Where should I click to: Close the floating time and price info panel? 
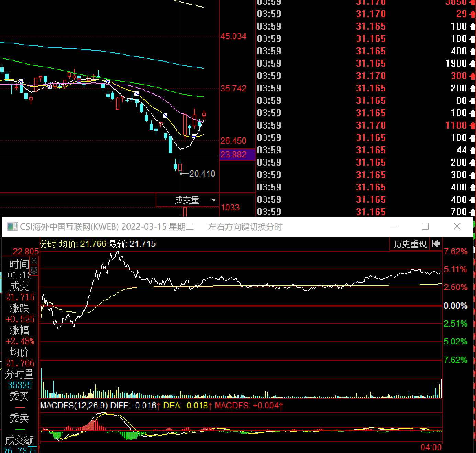point(34,261)
